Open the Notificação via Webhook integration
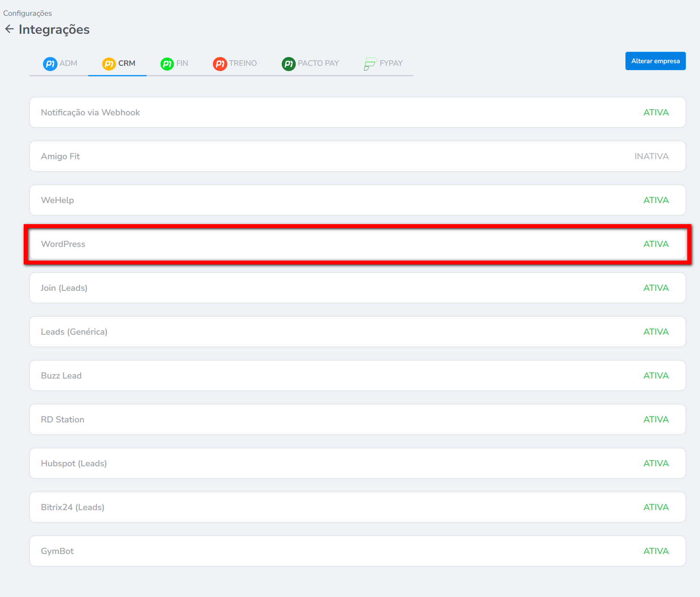The image size is (700, 597). (90, 112)
